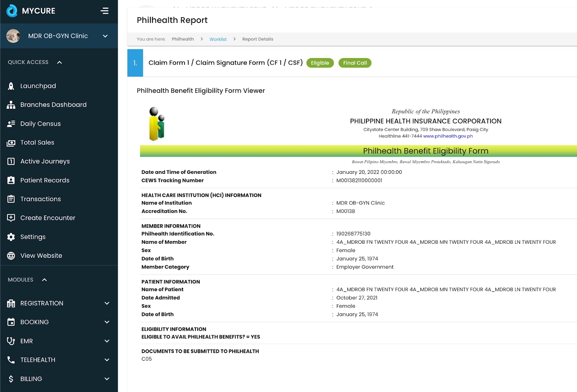This screenshot has height=392, width=577.
Task: Click the Claim Form 1 section heading
Action: pos(226,63)
